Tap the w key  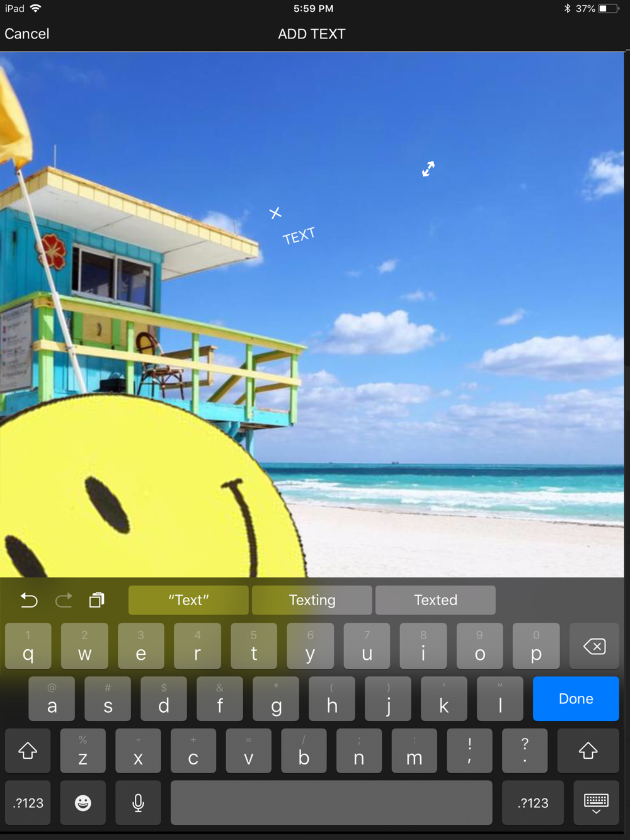(x=84, y=646)
